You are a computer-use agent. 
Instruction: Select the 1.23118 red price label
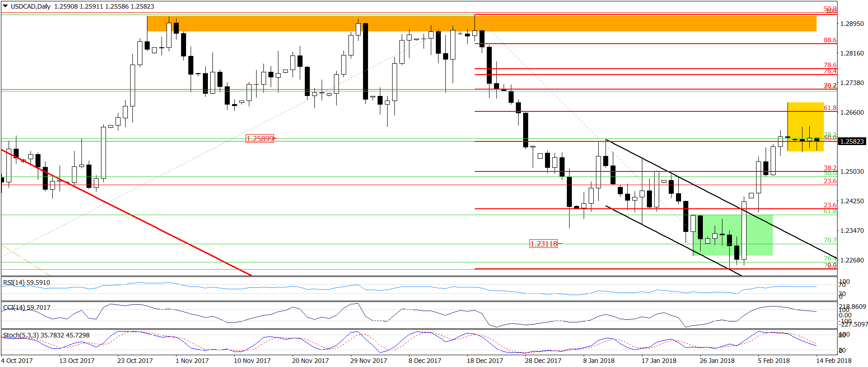(544, 244)
